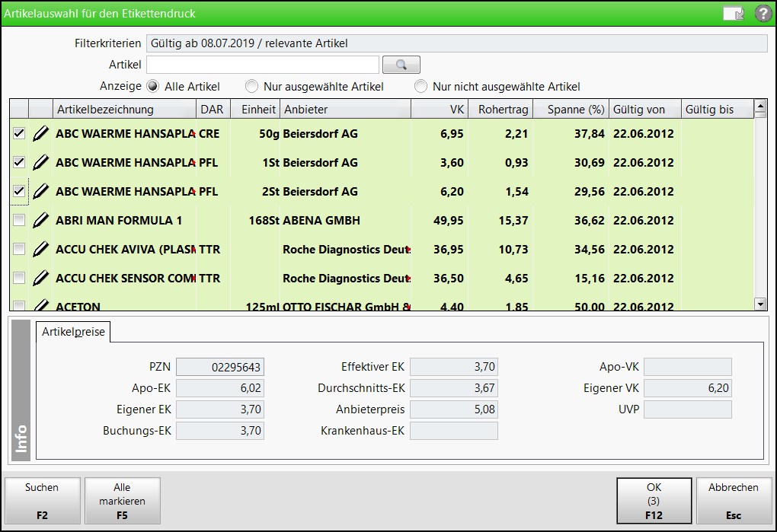777x532 pixels.
Task: Sort by DAR column header
Action: 213,110
